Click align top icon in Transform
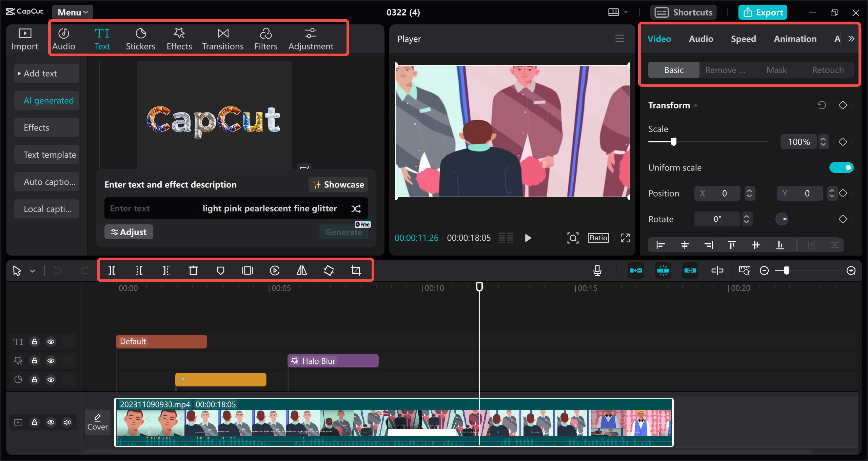Image resolution: width=868 pixels, height=461 pixels. point(732,245)
